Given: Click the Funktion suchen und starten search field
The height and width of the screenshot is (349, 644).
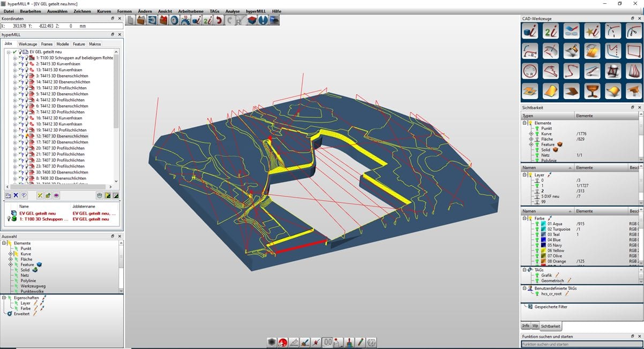Looking at the screenshot, I should (x=581, y=344).
